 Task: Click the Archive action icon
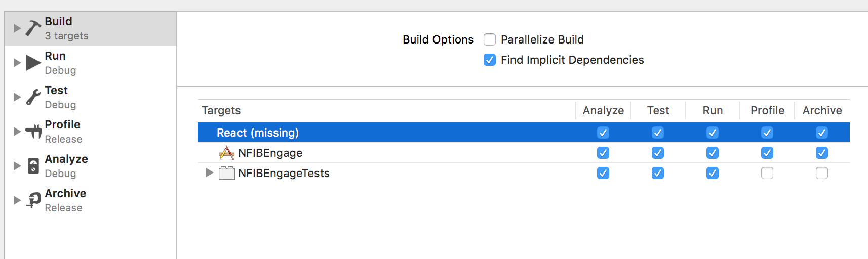[33, 200]
